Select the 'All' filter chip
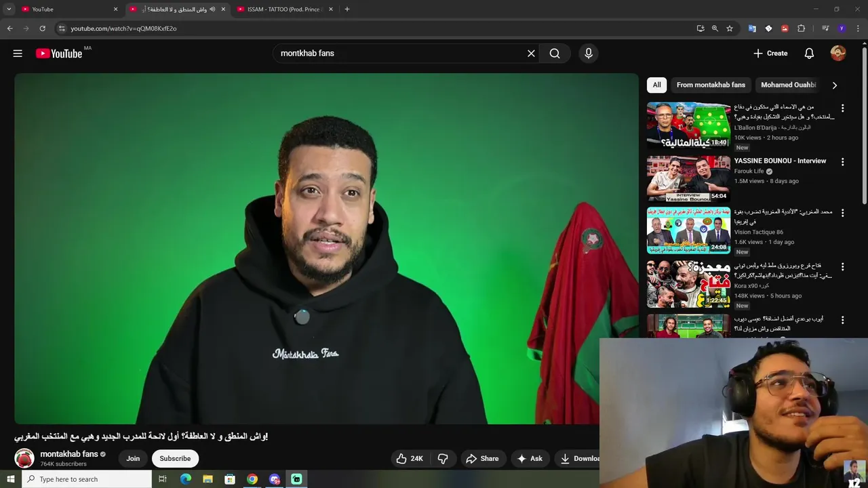This screenshot has width=868, height=488. [x=656, y=85]
